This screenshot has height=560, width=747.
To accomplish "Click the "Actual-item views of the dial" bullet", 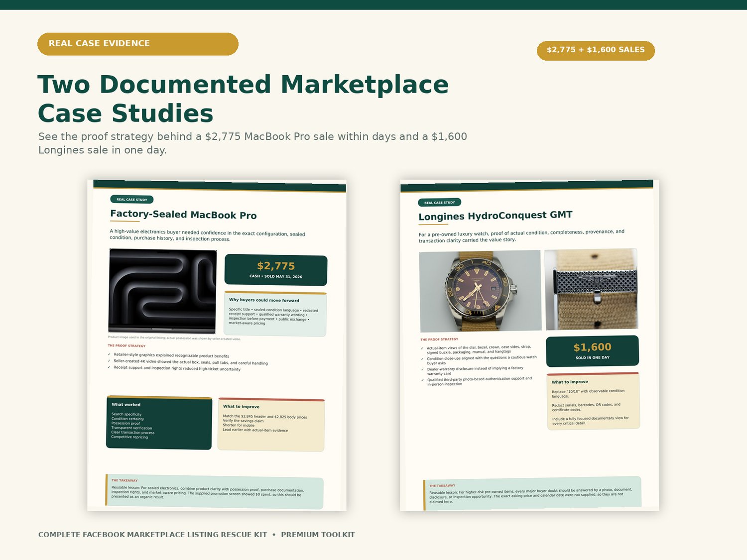I will click(x=476, y=349).
